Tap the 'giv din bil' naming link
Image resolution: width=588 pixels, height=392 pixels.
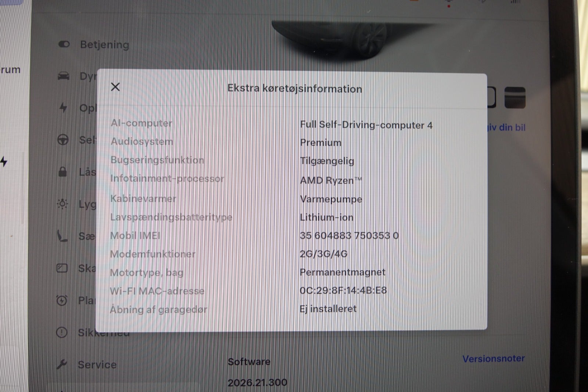point(506,127)
